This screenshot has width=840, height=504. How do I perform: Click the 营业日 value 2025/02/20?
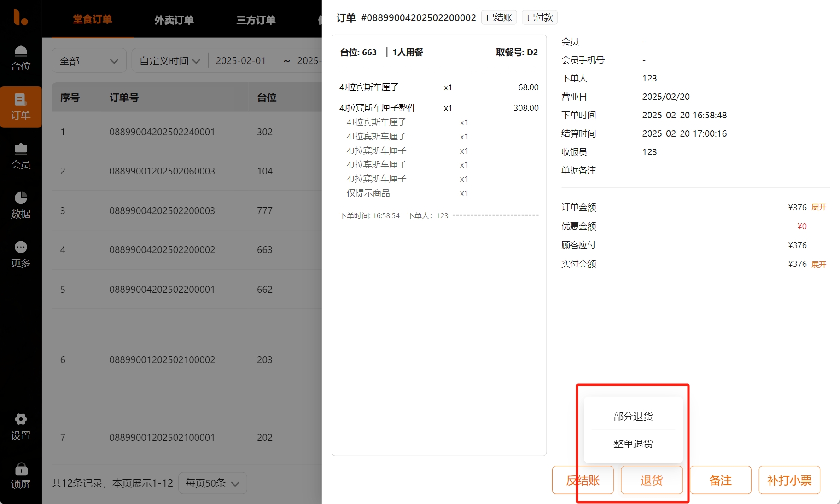666,97
